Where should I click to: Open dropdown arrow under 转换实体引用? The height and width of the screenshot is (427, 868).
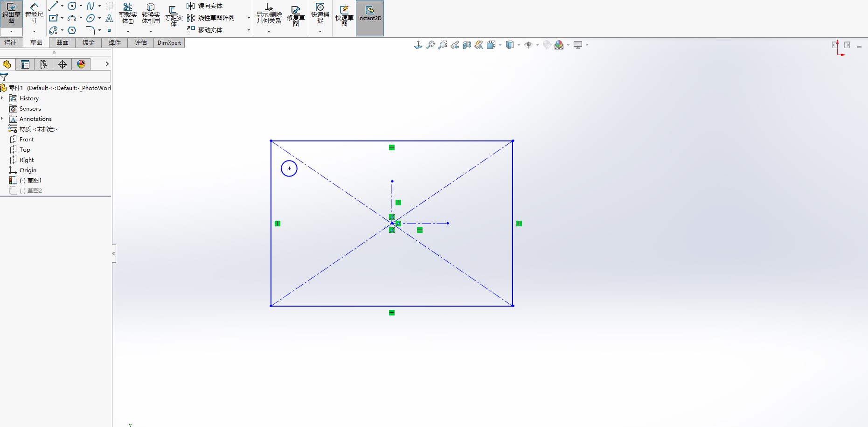[x=151, y=32]
